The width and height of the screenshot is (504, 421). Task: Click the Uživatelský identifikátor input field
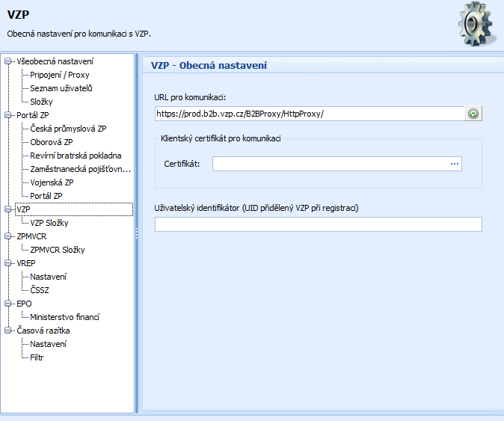coord(319,224)
